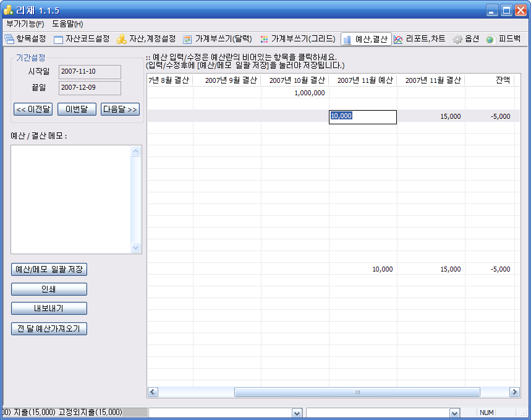
Task: Click the 전 달 예산가져오기 button
Action: point(49,328)
